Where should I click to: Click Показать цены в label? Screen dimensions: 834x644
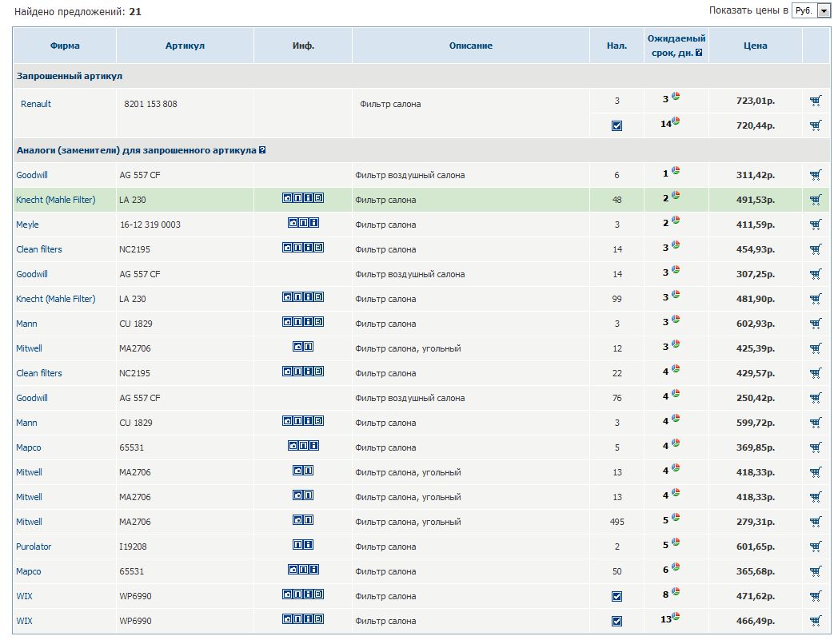pos(748,10)
